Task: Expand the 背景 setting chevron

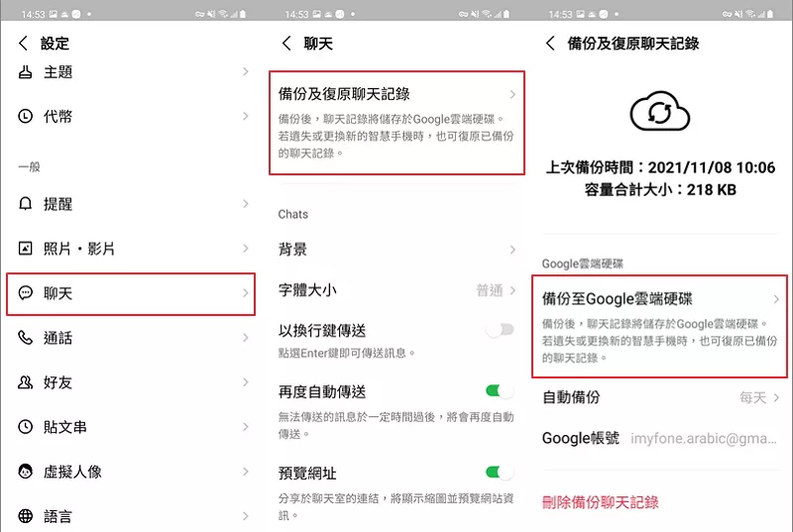Action: [512, 250]
